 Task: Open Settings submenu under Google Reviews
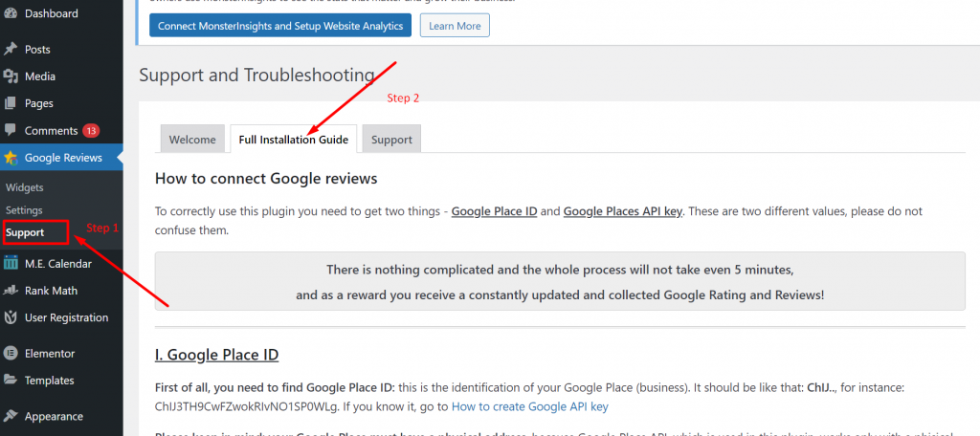click(x=24, y=210)
